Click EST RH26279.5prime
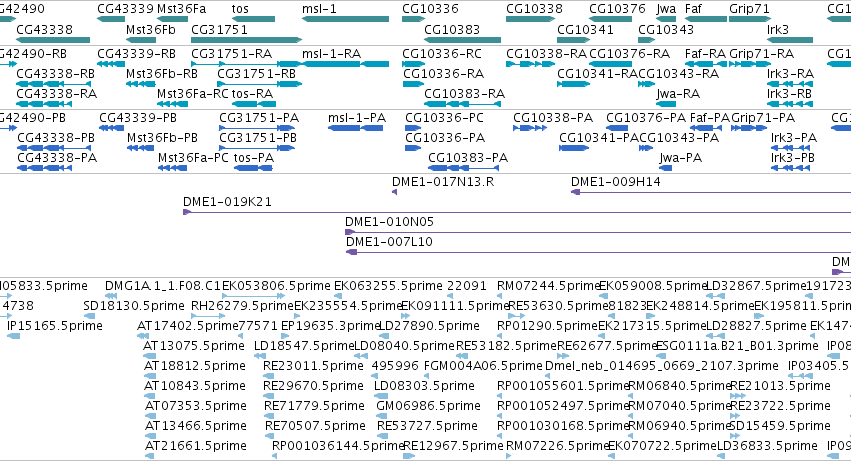 208,316
